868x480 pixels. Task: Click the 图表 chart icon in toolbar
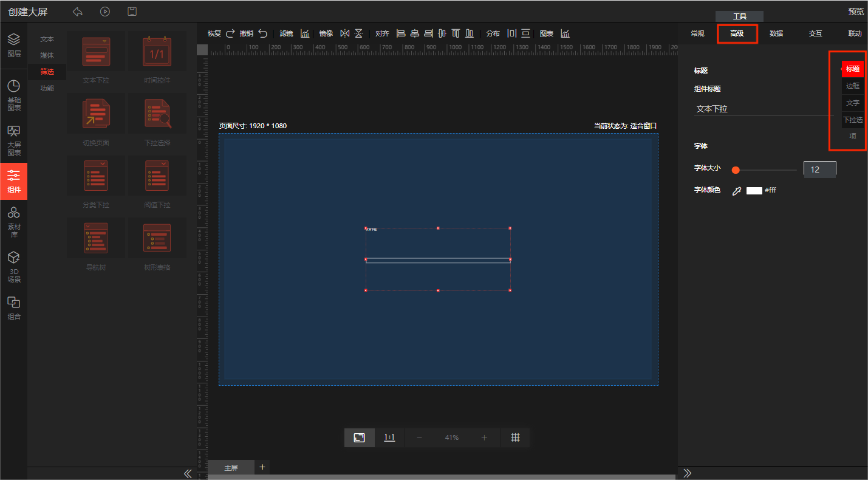pos(565,33)
